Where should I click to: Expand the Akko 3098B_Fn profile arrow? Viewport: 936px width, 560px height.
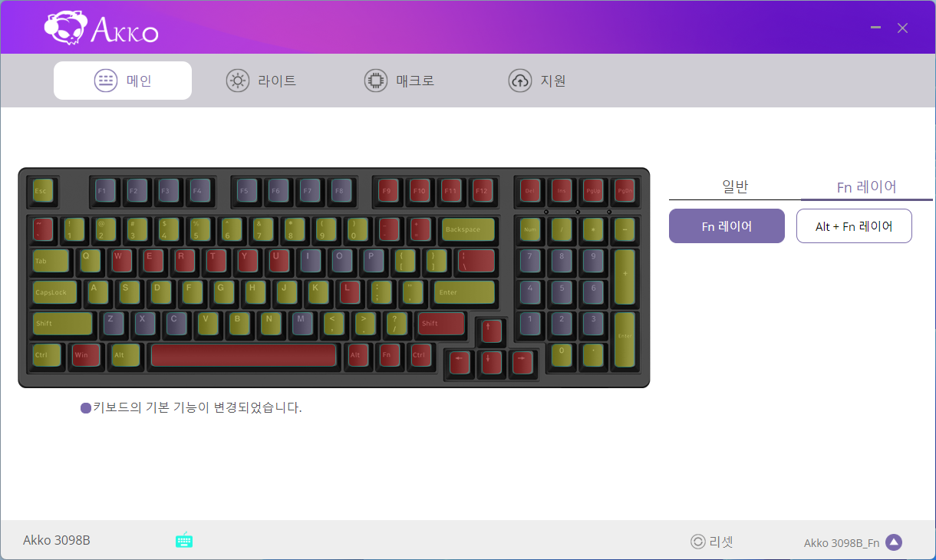(893, 542)
